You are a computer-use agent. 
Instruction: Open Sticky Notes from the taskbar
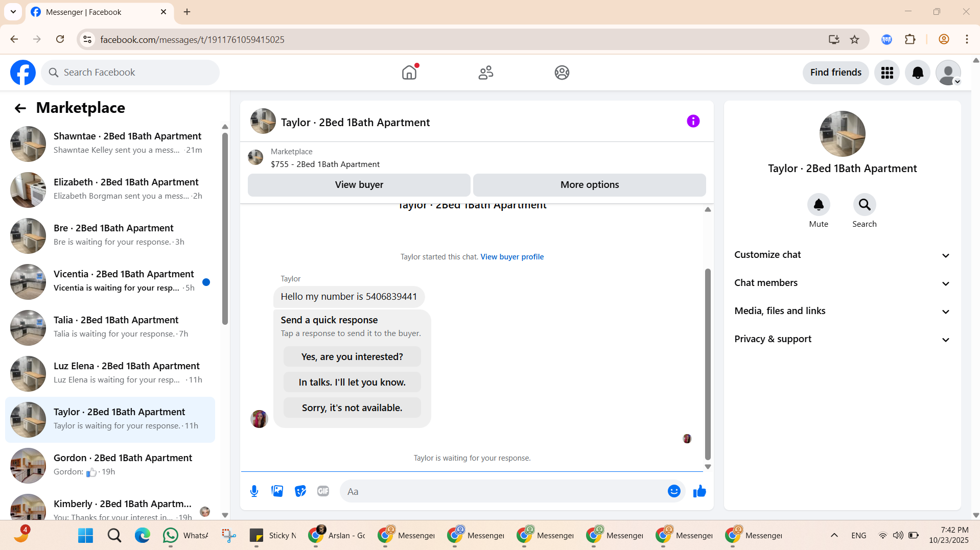tap(273, 535)
